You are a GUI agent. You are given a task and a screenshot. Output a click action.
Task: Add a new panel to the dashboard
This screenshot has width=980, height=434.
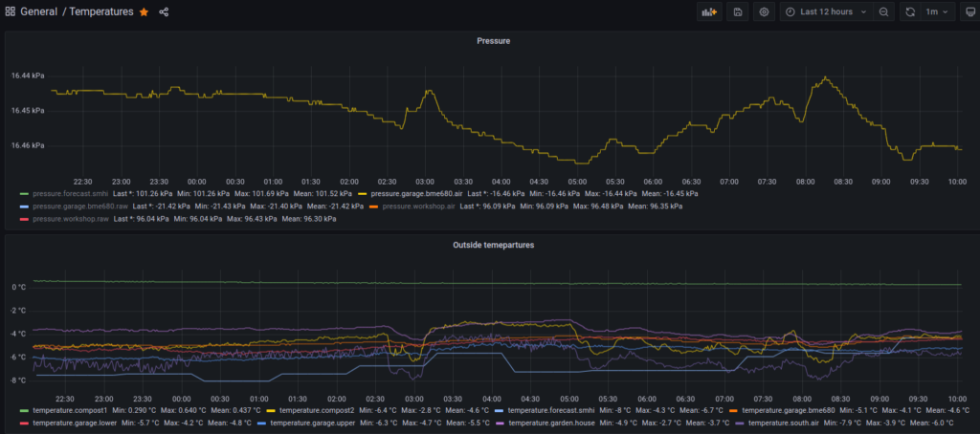708,11
